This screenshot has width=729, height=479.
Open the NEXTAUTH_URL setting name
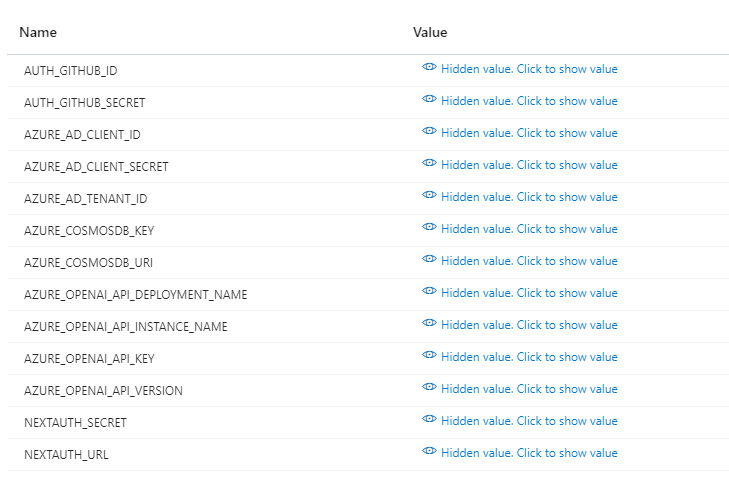66,455
